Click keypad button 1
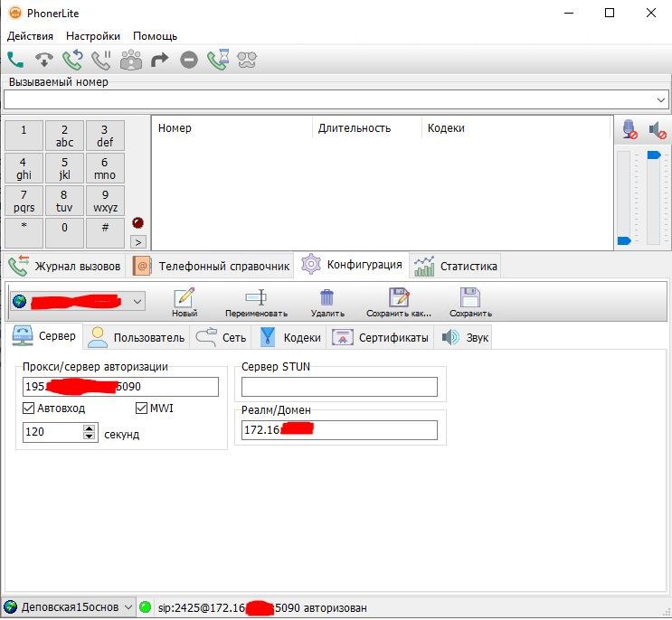 click(24, 136)
